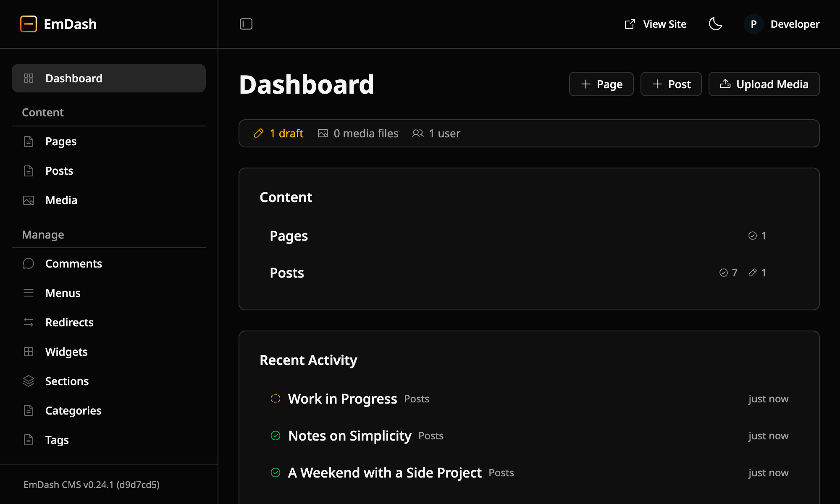Open the View Site link
Viewport: 840px width, 504px height.
click(656, 24)
